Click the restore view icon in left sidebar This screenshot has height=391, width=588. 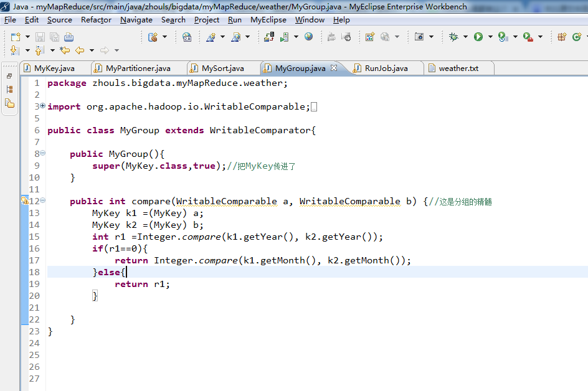click(9, 76)
